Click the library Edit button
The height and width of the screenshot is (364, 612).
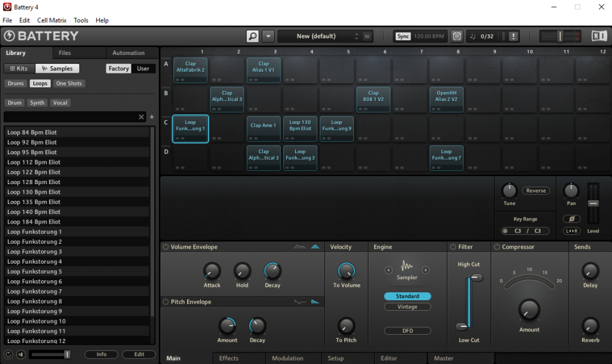tap(139, 354)
